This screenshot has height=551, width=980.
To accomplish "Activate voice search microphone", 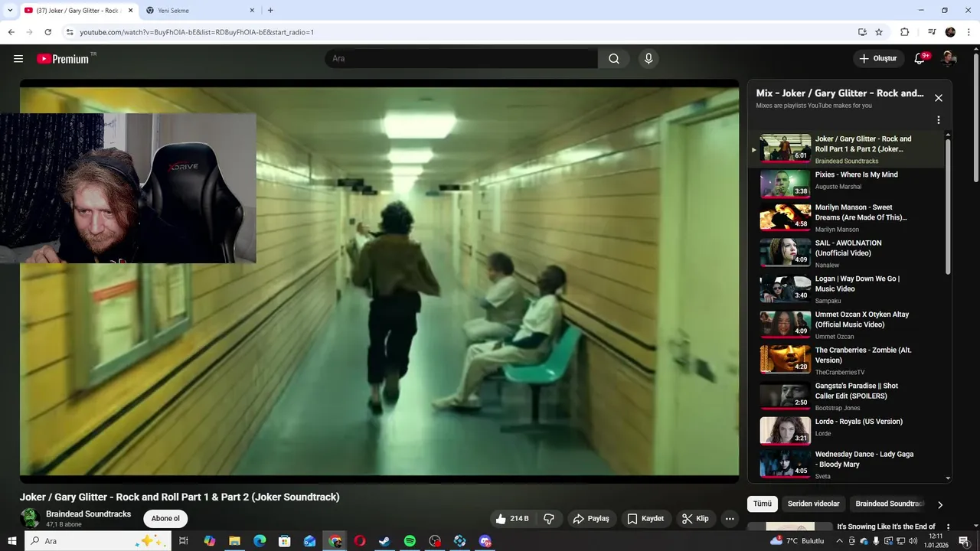I will coord(648,59).
